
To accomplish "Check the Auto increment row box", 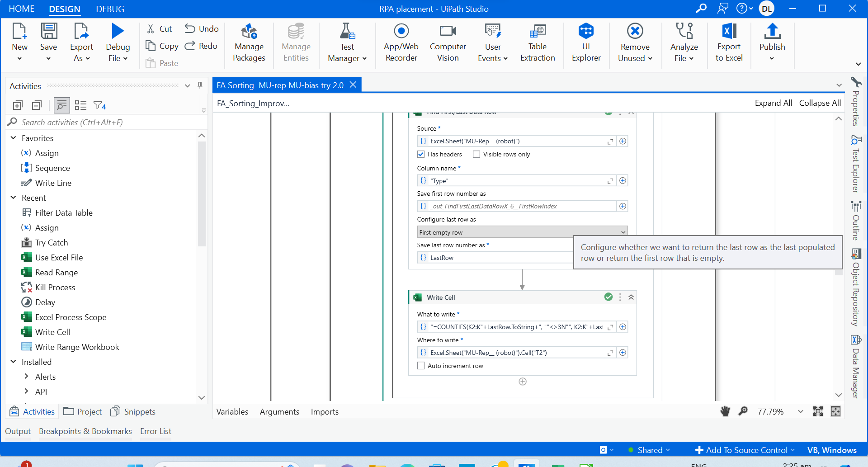I will click(421, 366).
